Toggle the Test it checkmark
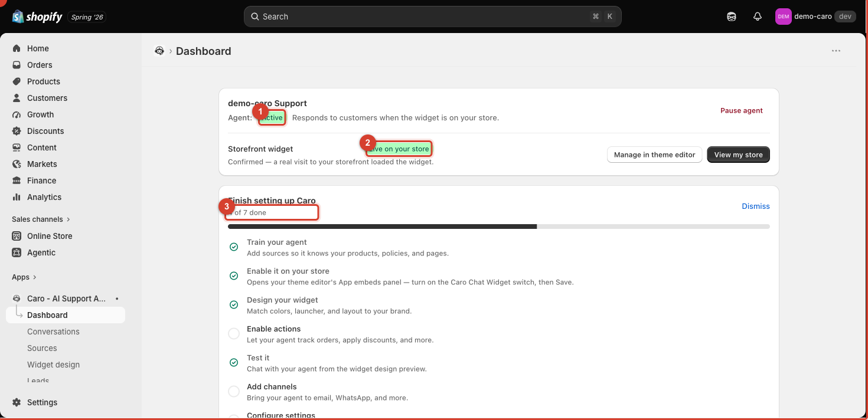868x420 pixels. click(234, 362)
